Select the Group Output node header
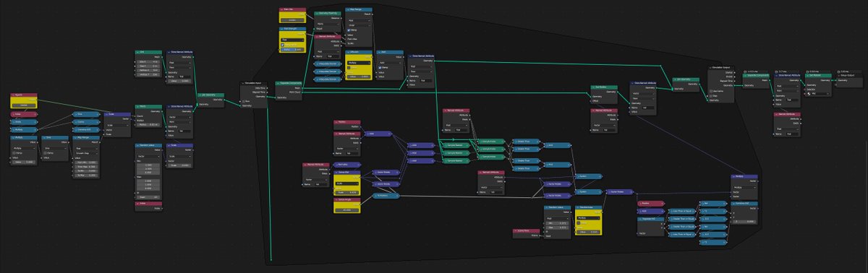The image size is (868, 273). (x=850, y=75)
